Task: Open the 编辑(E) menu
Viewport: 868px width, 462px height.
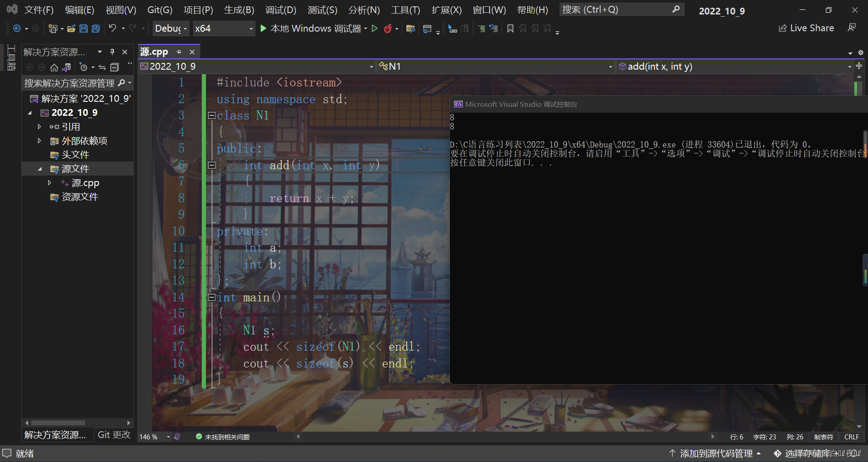Action: 80,10
